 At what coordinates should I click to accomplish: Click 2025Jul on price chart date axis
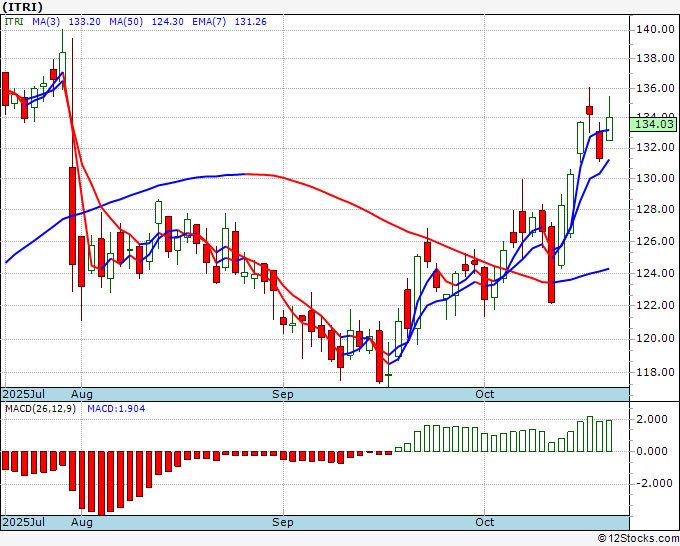point(24,394)
